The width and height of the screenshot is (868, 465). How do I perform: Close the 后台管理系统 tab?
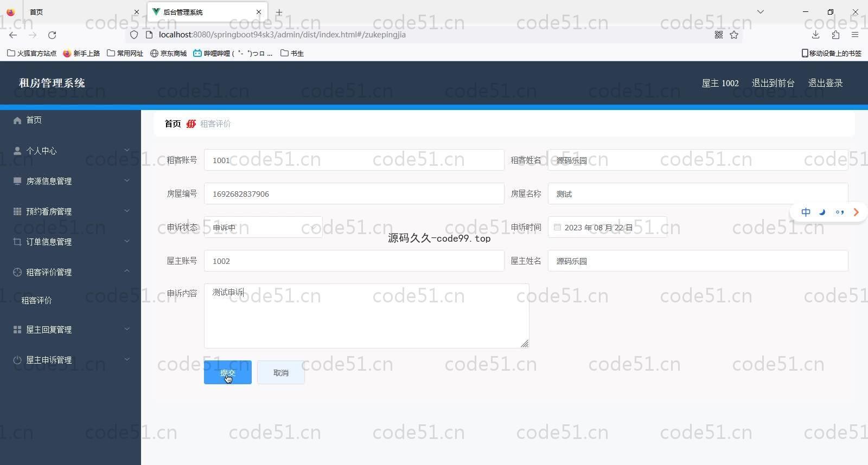[259, 12]
